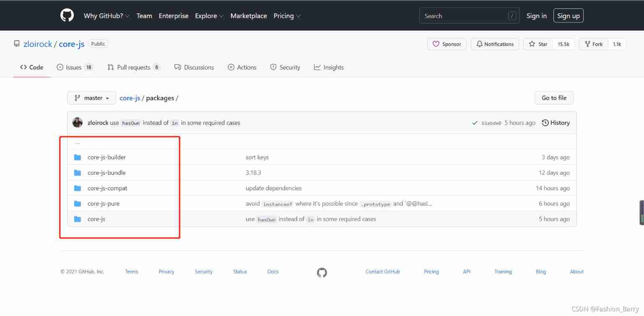Click the zloirock avatar thumbnail

[x=78, y=123]
